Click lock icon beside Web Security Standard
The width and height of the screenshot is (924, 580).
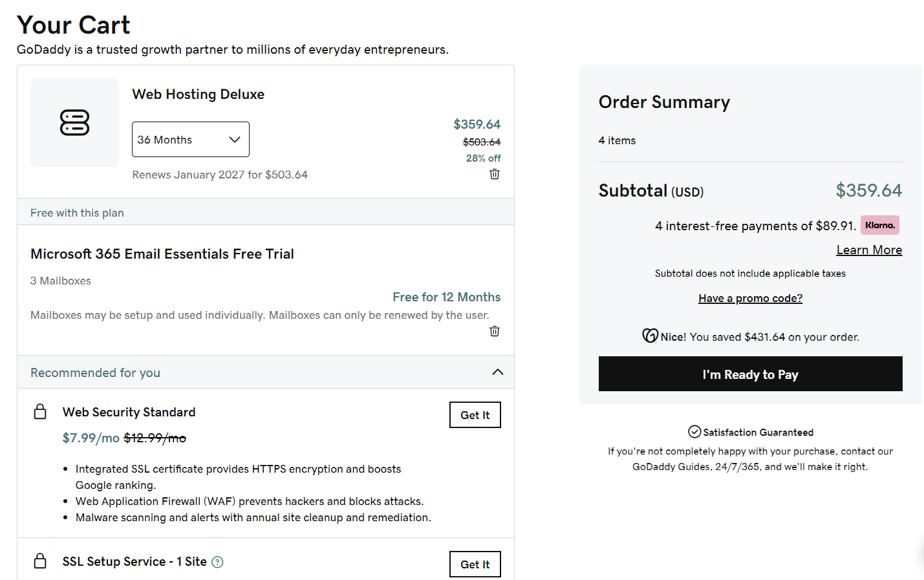[x=40, y=412]
